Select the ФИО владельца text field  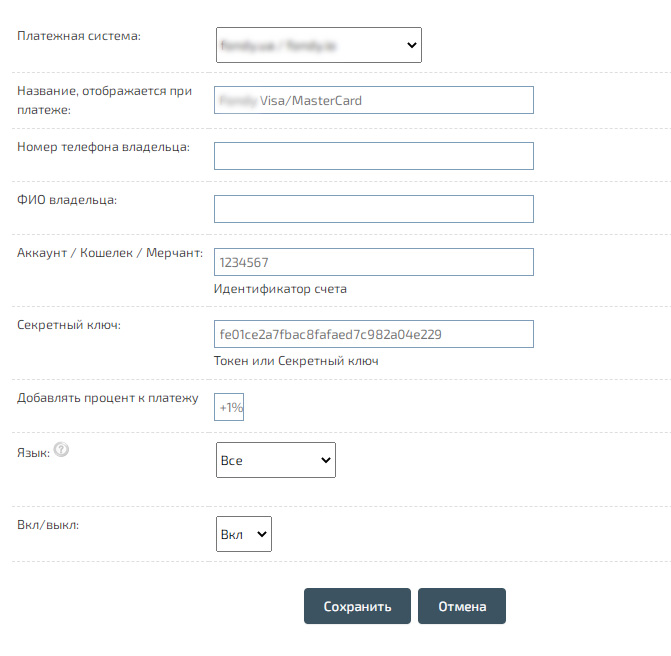(x=373, y=209)
